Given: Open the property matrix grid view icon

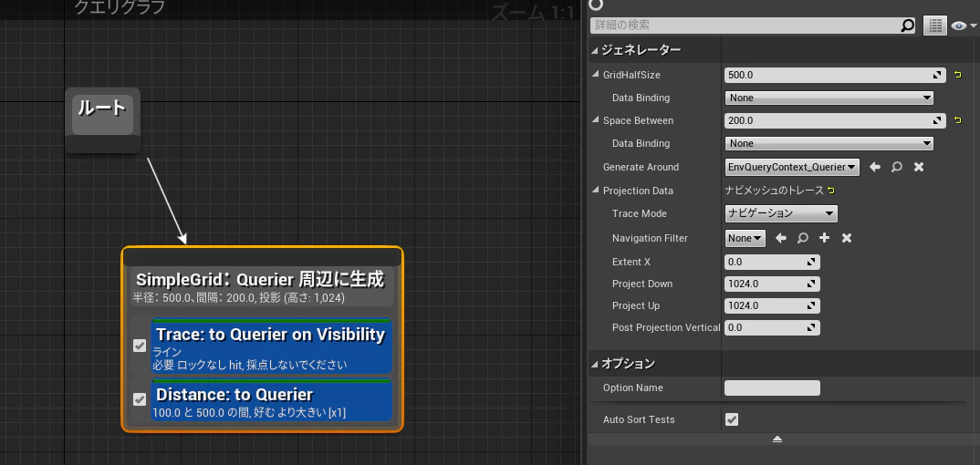Looking at the screenshot, I should point(935,26).
